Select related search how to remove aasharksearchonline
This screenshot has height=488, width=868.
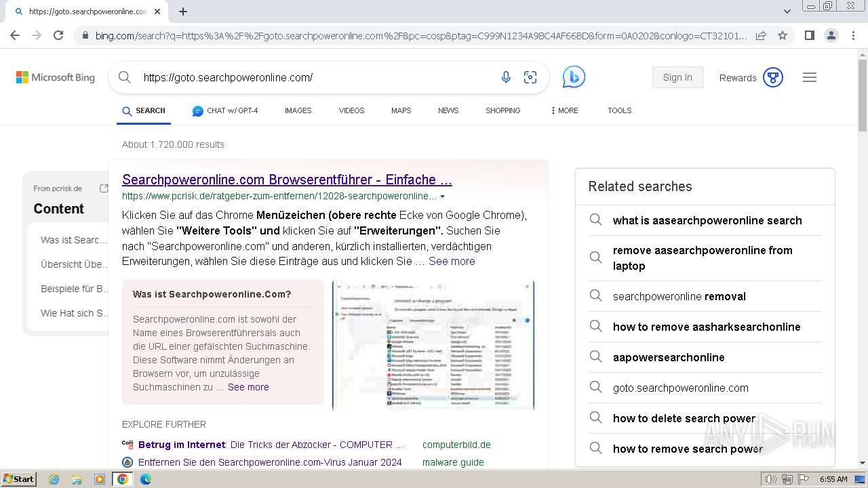point(705,327)
